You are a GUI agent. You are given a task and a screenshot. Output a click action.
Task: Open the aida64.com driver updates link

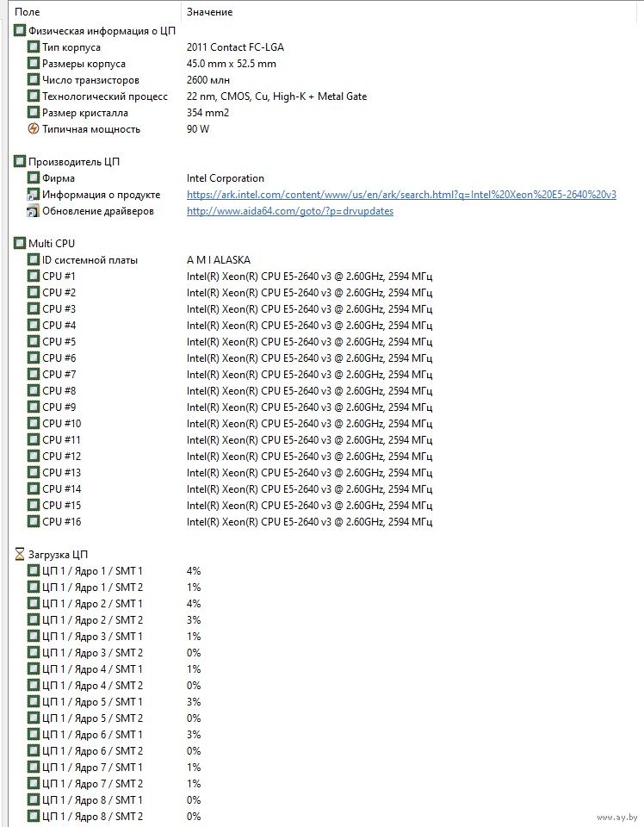[x=290, y=211]
